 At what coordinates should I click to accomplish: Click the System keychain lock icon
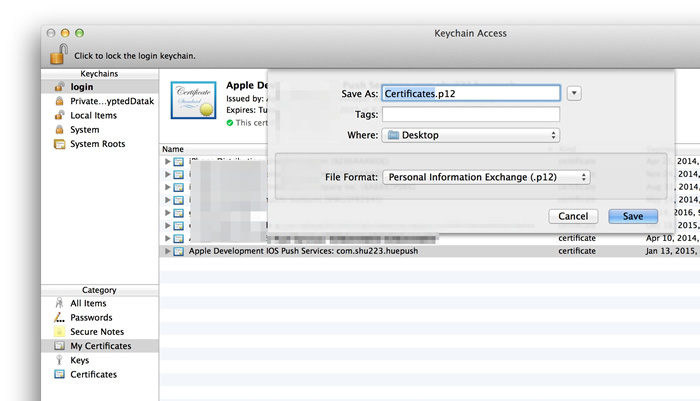(x=59, y=129)
